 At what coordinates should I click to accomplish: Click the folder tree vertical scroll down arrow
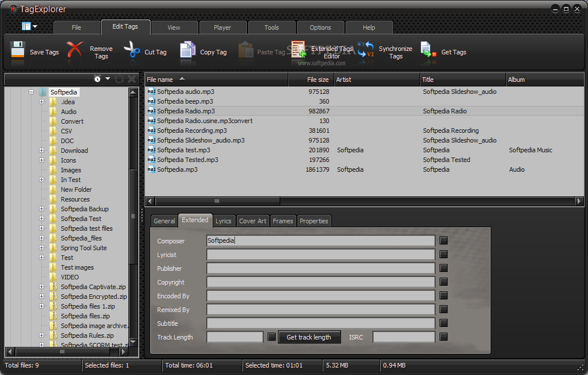click(133, 342)
